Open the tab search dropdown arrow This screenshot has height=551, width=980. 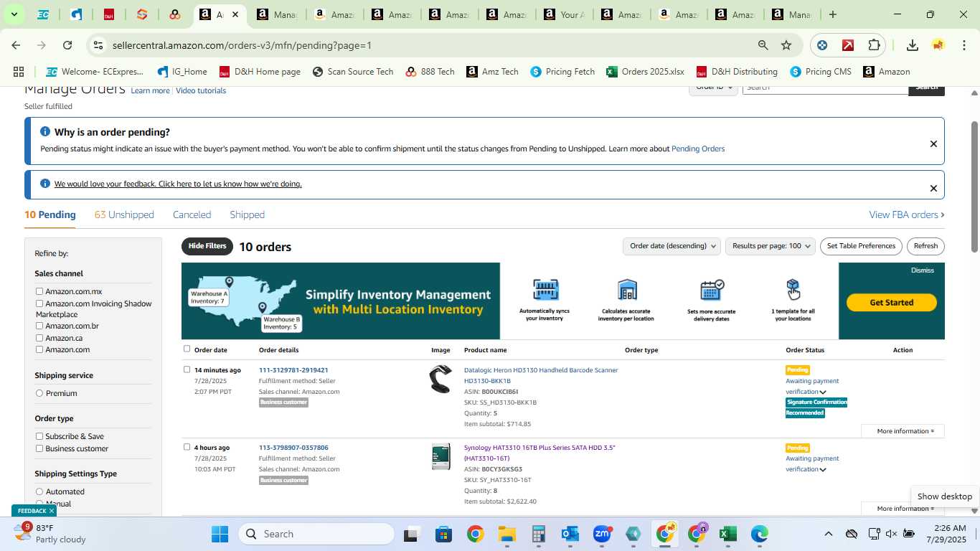tap(14, 14)
